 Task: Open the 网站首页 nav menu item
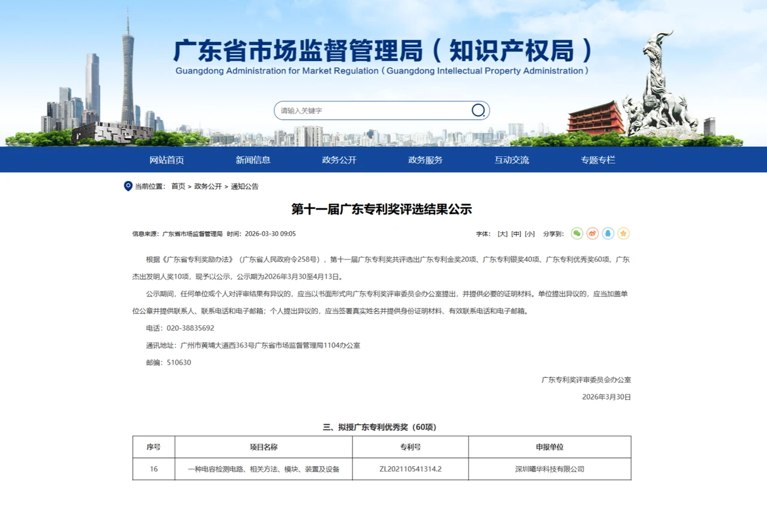[x=167, y=160]
